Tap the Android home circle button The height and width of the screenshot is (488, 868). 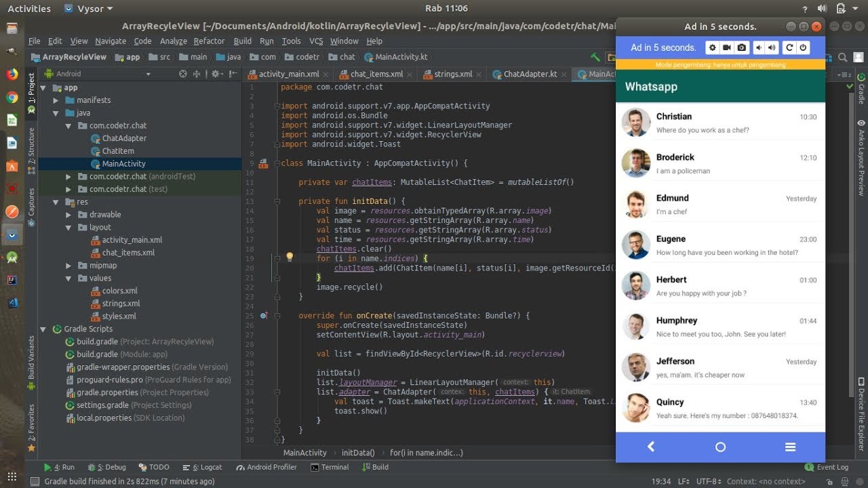tap(720, 447)
